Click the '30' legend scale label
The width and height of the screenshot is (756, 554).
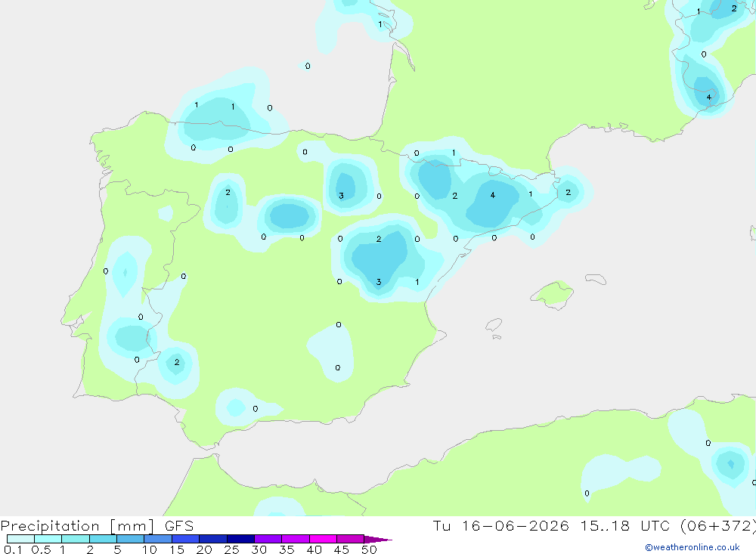(259, 549)
